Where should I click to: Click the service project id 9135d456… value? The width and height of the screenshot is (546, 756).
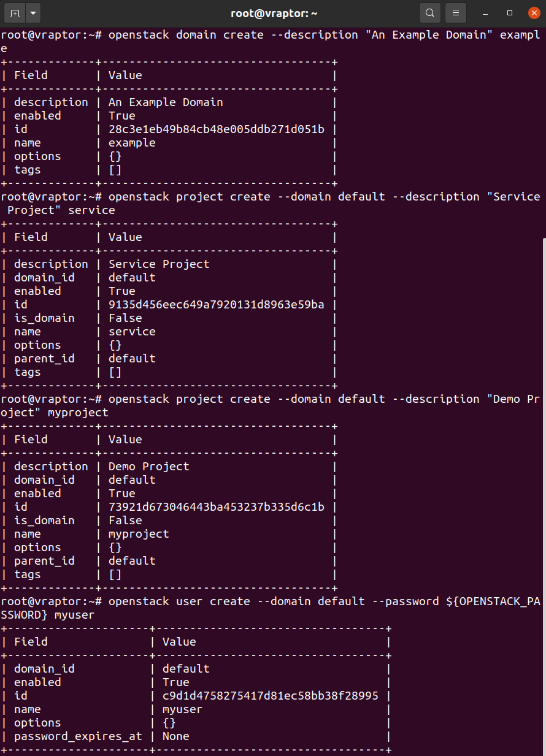[217, 305]
